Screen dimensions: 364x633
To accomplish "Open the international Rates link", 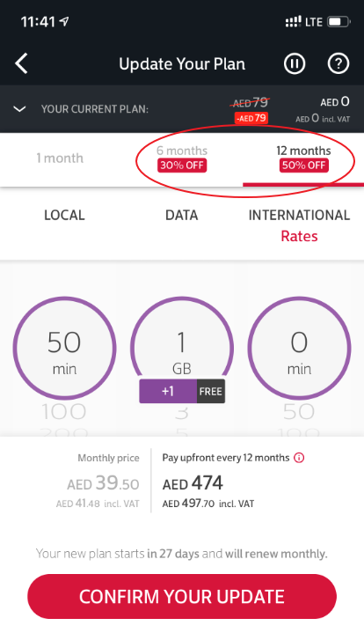I will [299, 236].
